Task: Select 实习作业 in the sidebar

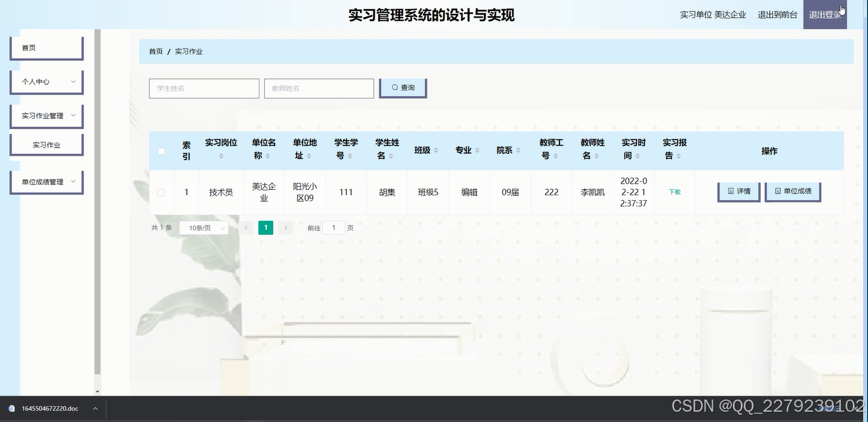Action: (x=46, y=144)
